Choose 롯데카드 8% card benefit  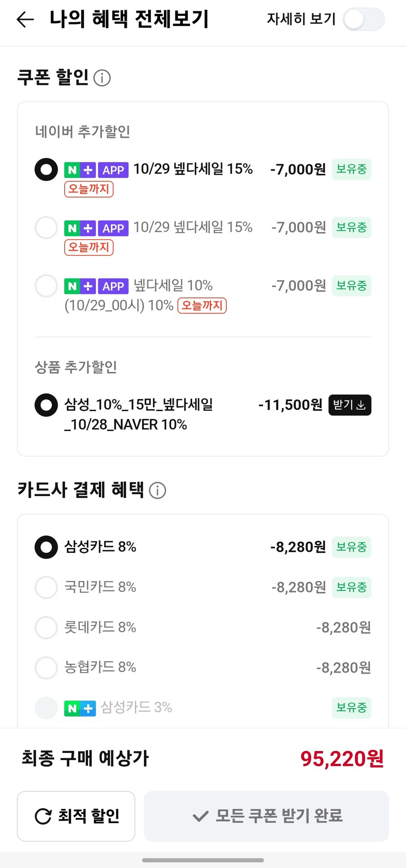pos(46,627)
